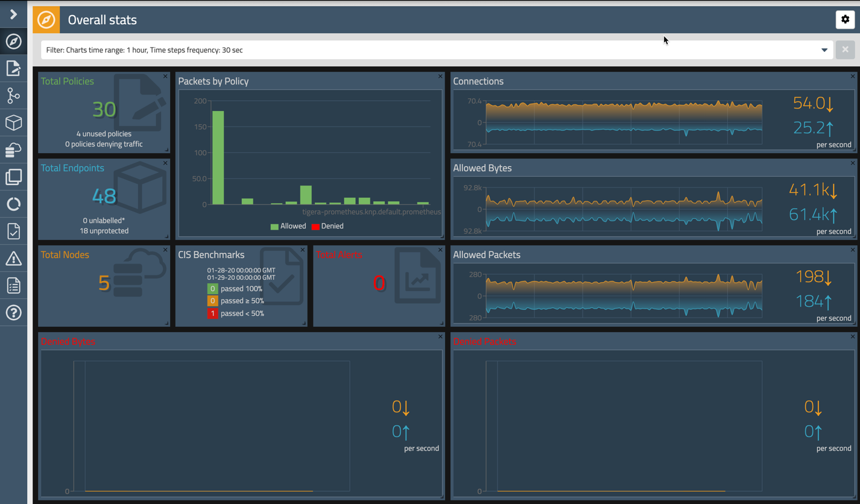The width and height of the screenshot is (860, 504).
Task: Open the cloud server network sets icon
Action: pyautogui.click(x=13, y=150)
